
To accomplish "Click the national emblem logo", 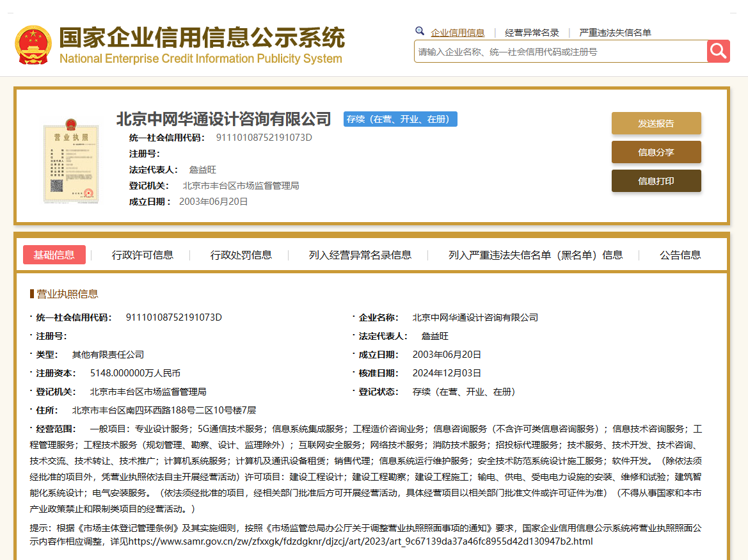I will [33, 45].
